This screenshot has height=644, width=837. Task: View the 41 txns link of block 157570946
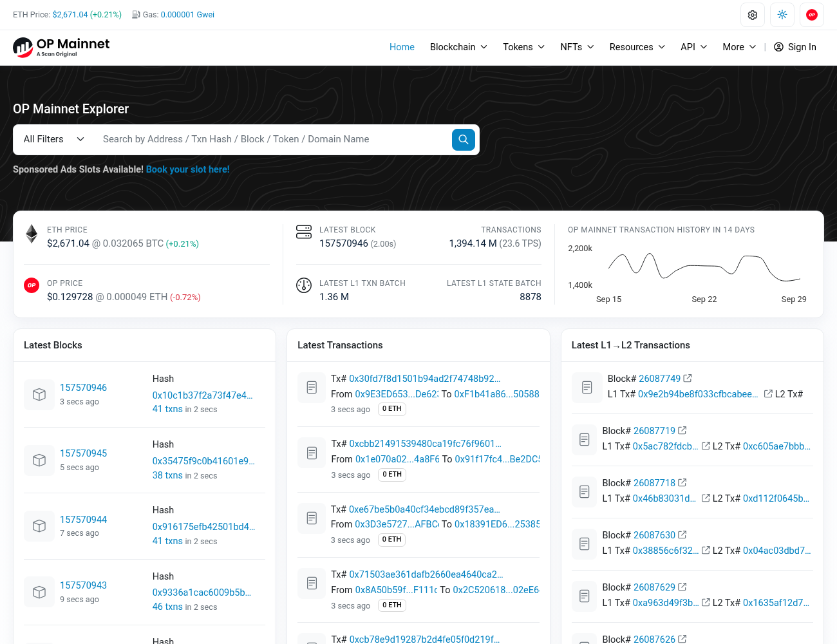click(x=167, y=409)
